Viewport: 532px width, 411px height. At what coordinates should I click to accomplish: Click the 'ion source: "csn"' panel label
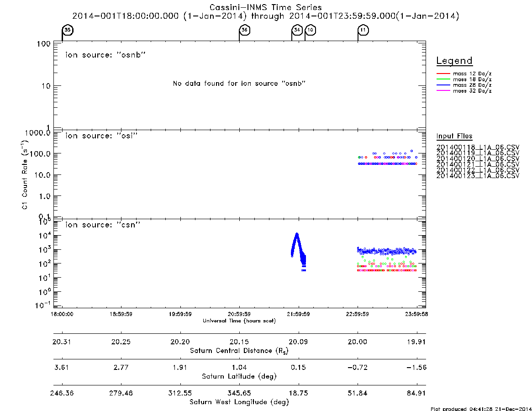[103, 225]
